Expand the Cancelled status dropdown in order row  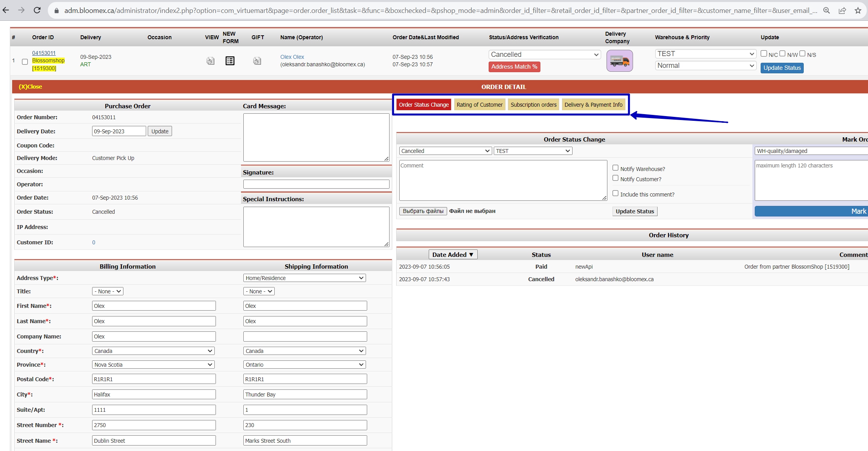click(x=545, y=55)
